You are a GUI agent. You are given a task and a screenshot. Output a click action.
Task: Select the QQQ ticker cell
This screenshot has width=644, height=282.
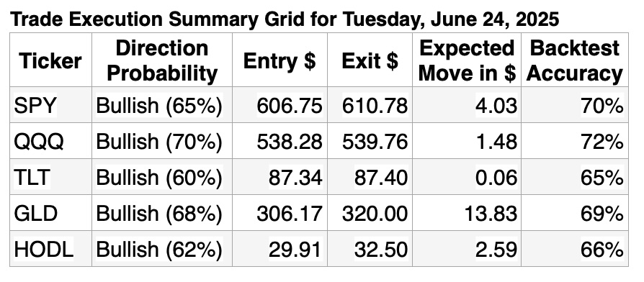pyautogui.click(x=50, y=141)
